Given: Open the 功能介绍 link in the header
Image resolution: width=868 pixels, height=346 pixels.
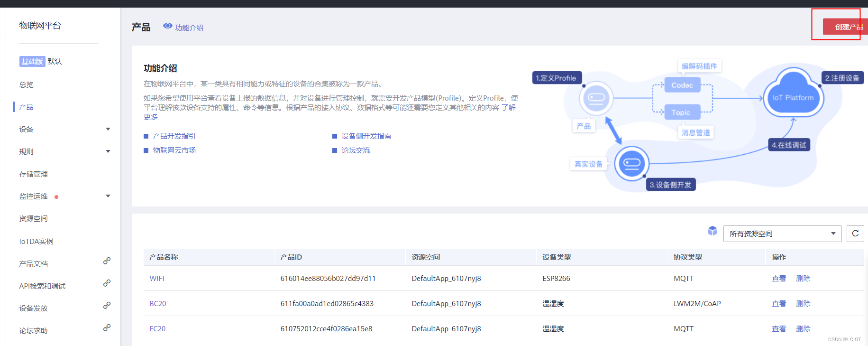Looking at the screenshot, I should [189, 28].
